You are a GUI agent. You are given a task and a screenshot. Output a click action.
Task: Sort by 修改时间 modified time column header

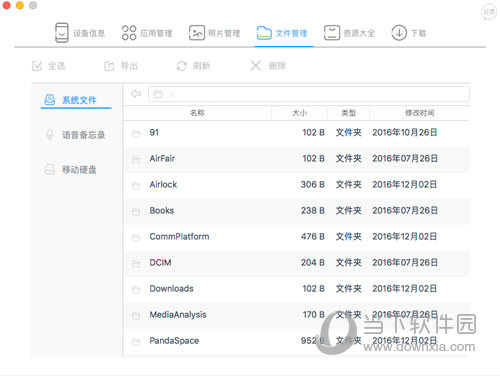coord(420,113)
